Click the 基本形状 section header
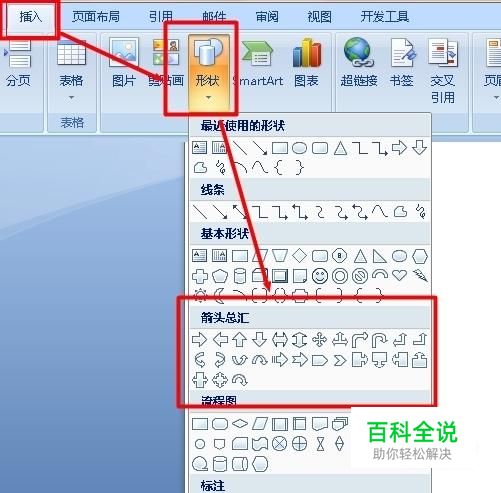 point(225,234)
